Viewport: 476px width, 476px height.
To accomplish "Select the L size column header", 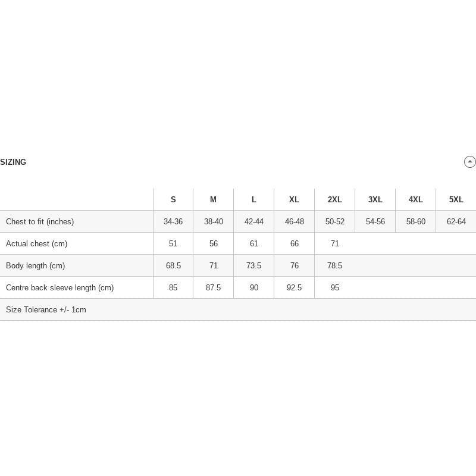I will [x=254, y=199].
